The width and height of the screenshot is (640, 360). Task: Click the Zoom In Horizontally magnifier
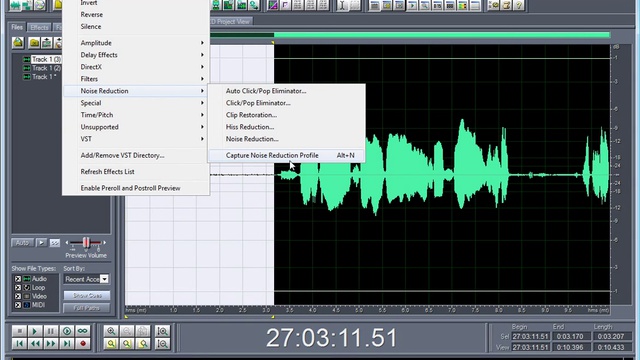[111, 331]
